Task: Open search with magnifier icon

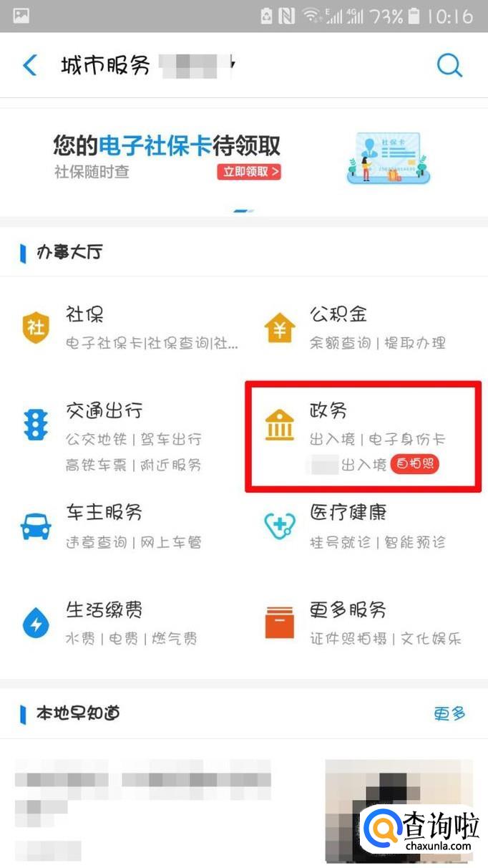Action: point(450,66)
